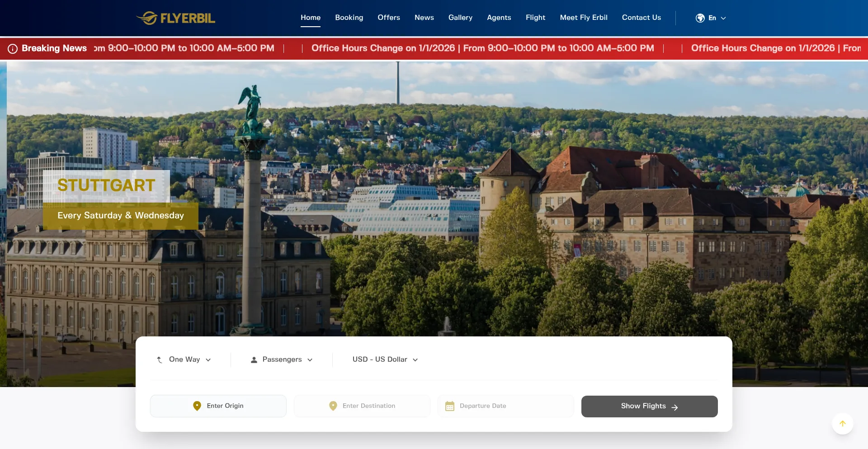Click the Stuttgart hero banner title
868x449 pixels.
point(106,185)
